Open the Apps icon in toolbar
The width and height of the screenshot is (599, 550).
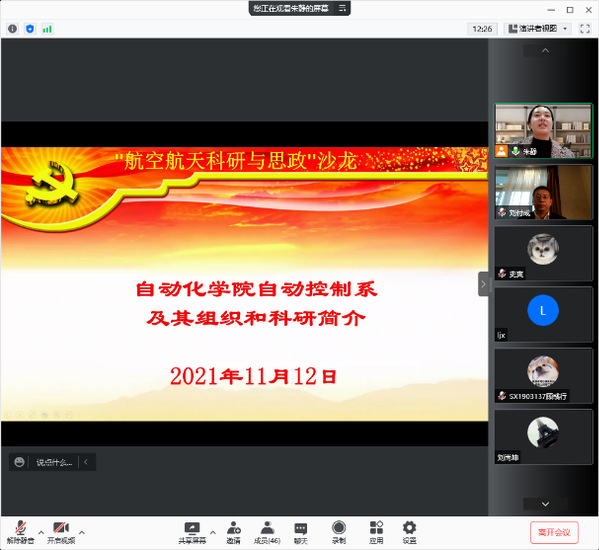click(x=376, y=533)
